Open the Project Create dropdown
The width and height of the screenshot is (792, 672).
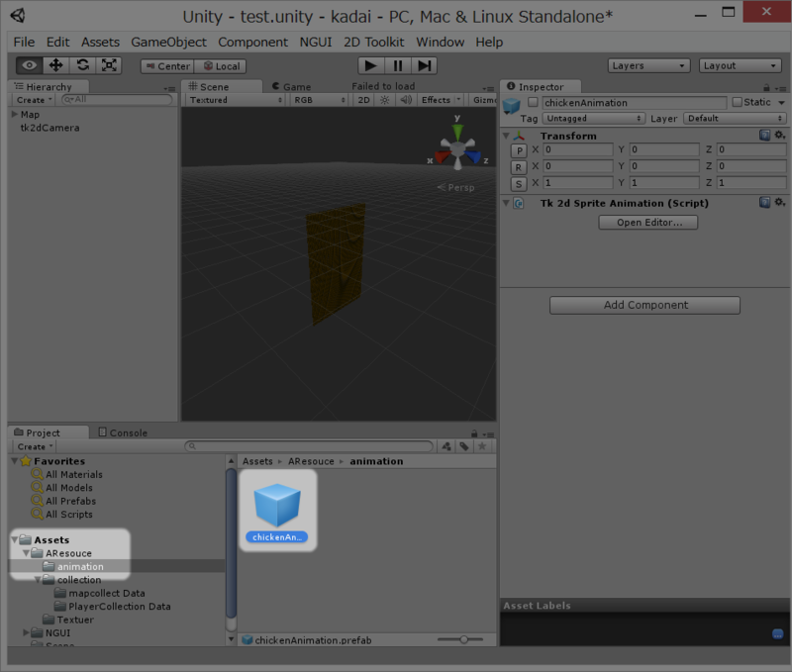[35, 446]
